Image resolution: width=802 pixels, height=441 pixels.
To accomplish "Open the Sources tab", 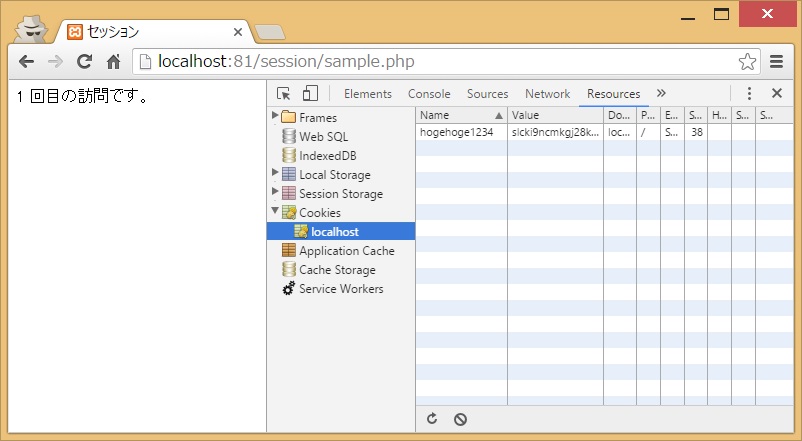I will [x=487, y=94].
